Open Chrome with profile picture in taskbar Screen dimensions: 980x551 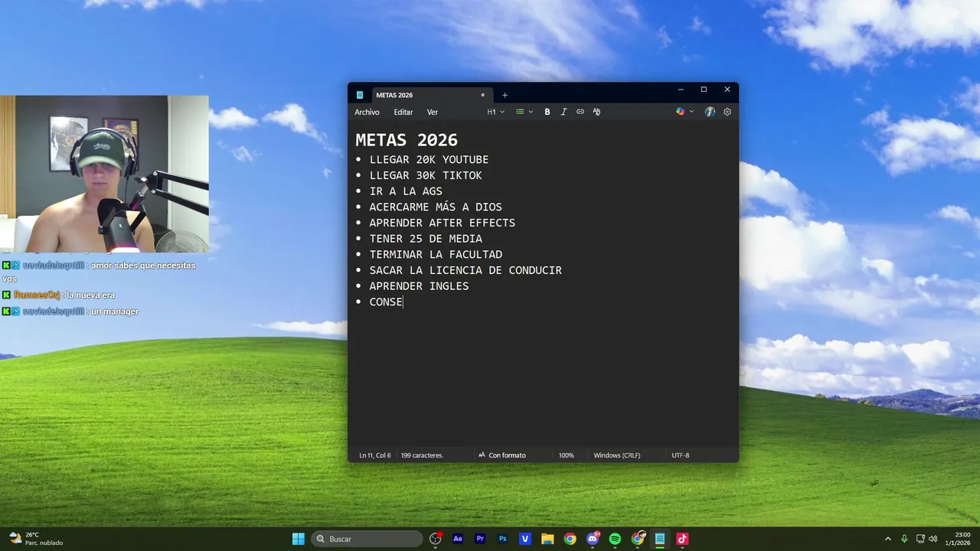click(x=638, y=539)
